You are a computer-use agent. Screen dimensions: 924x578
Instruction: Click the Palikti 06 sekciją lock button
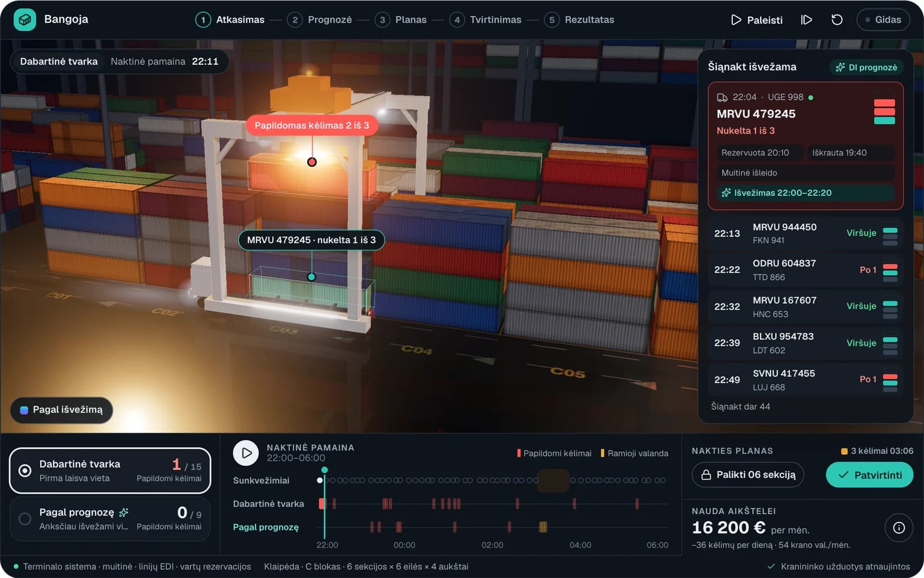click(748, 475)
